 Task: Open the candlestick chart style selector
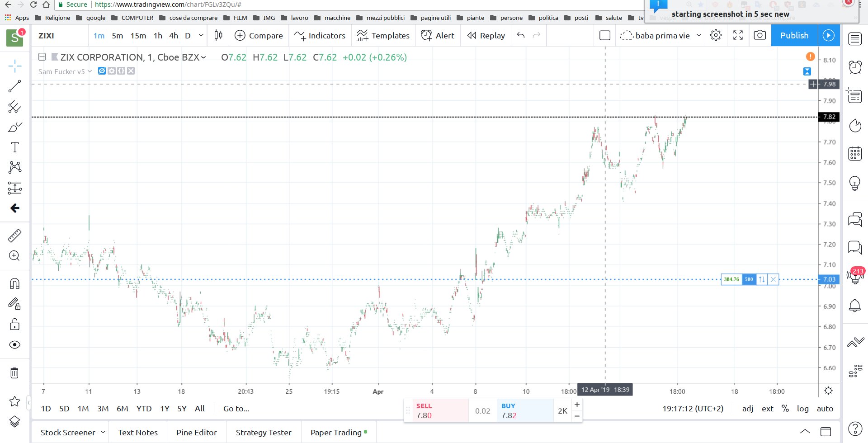click(x=218, y=35)
